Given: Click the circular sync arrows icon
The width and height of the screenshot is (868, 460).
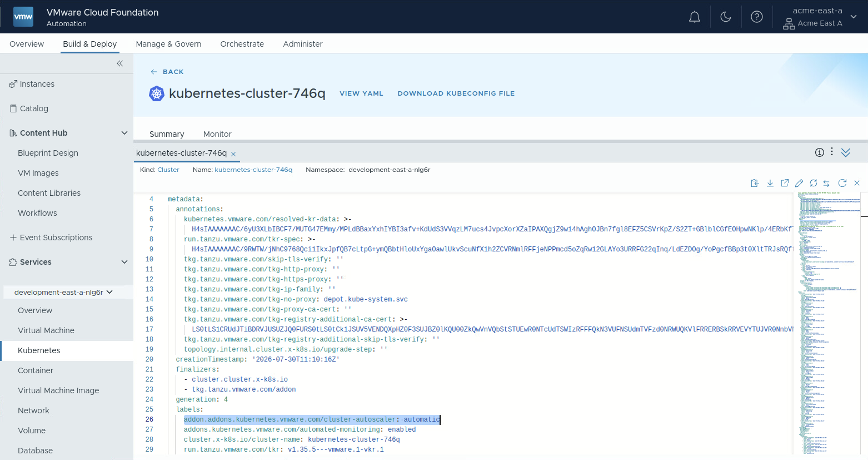Looking at the screenshot, I should tap(814, 183).
